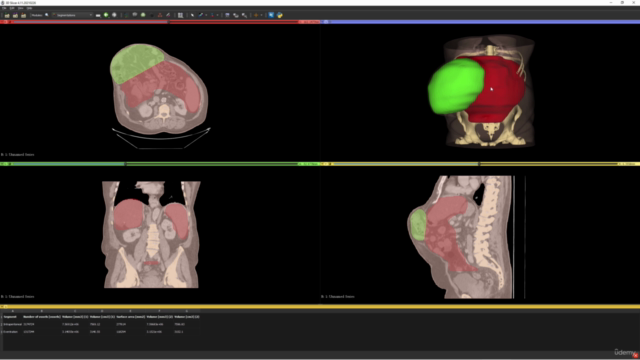The image size is (640, 360).
Task: Open the Segmentations module selector dropdown
Action: pos(73,15)
